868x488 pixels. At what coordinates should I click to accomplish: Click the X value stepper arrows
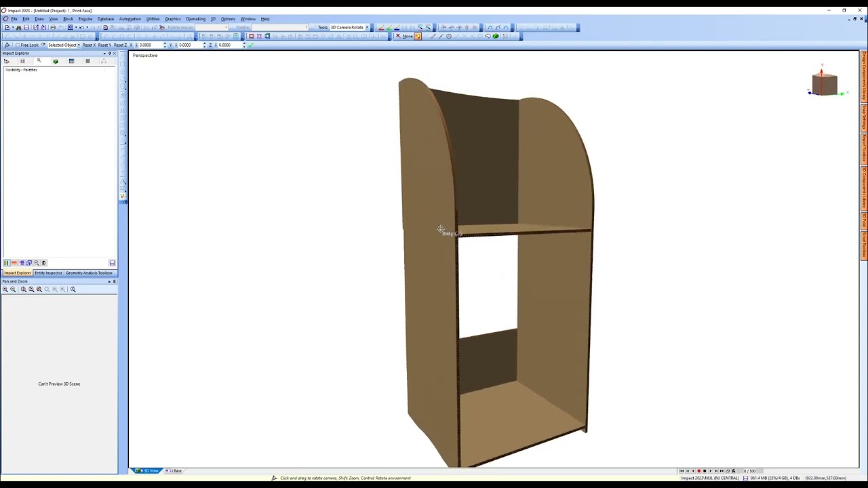pos(165,45)
